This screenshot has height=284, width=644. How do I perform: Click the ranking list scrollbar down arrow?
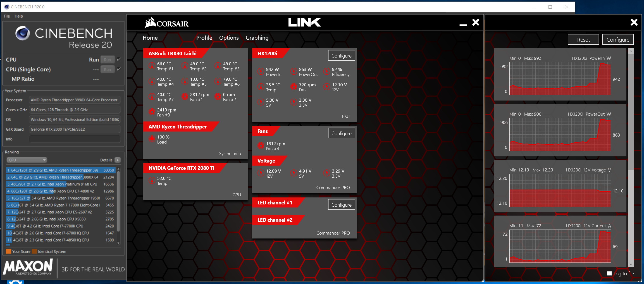(x=118, y=243)
